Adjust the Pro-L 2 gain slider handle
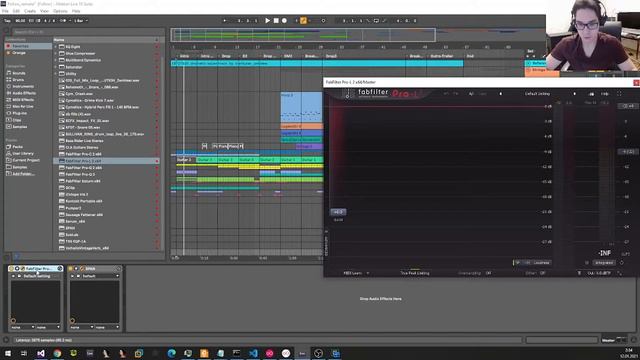 pyautogui.click(x=338, y=212)
